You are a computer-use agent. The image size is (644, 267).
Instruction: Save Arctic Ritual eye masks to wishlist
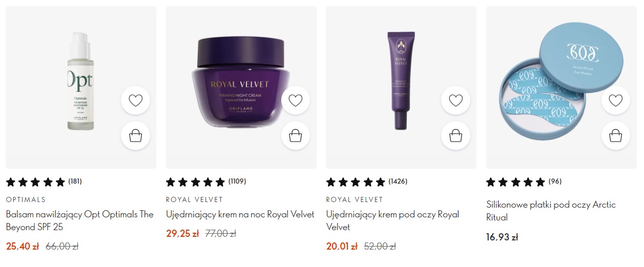pos(615,100)
